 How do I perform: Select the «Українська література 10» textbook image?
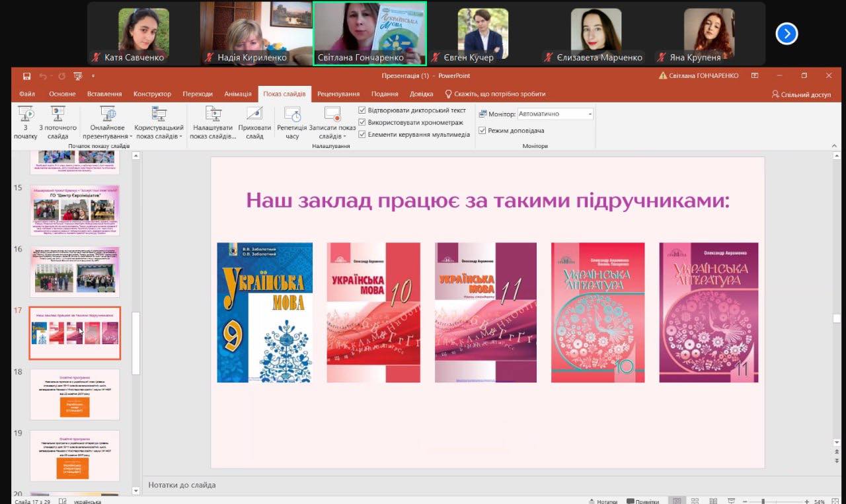597,312
